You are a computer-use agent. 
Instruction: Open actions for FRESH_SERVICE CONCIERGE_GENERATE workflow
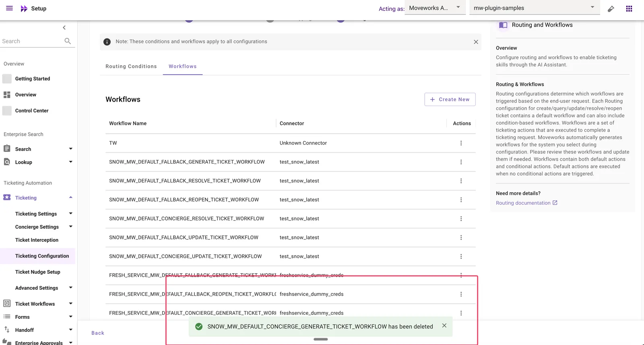point(461,313)
